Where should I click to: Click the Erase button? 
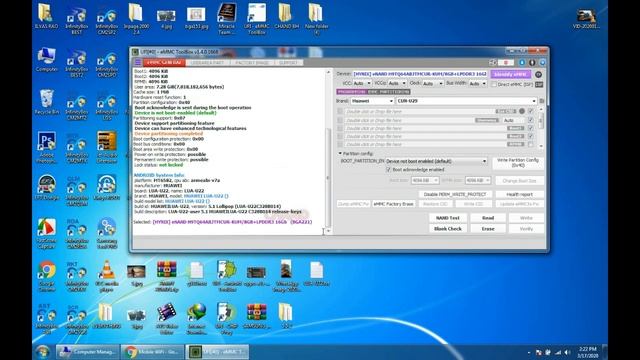coord(488,229)
